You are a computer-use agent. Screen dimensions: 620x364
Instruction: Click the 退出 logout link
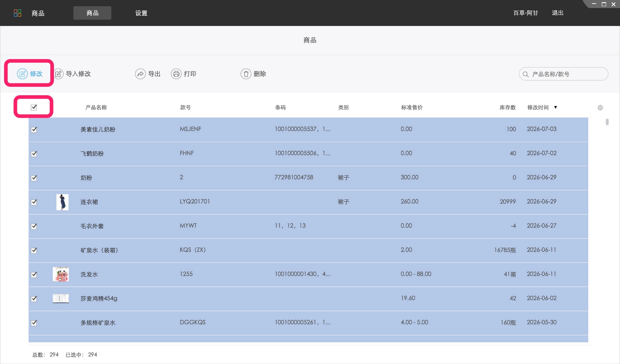pyautogui.click(x=557, y=13)
